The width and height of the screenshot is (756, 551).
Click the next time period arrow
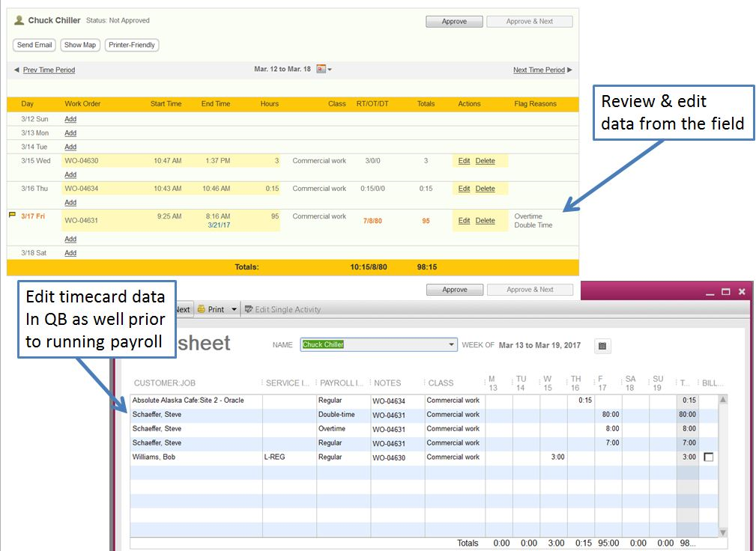coord(569,70)
